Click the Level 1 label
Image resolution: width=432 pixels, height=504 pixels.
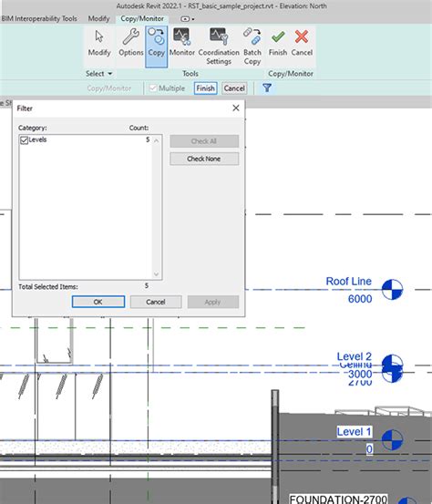pyautogui.click(x=354, y=432)
